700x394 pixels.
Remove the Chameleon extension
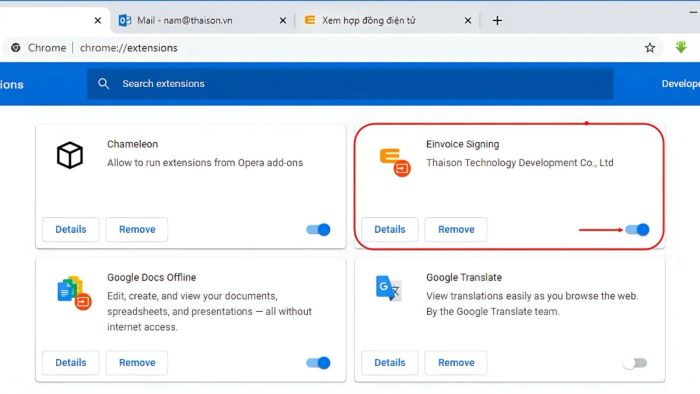click(137, 229)
